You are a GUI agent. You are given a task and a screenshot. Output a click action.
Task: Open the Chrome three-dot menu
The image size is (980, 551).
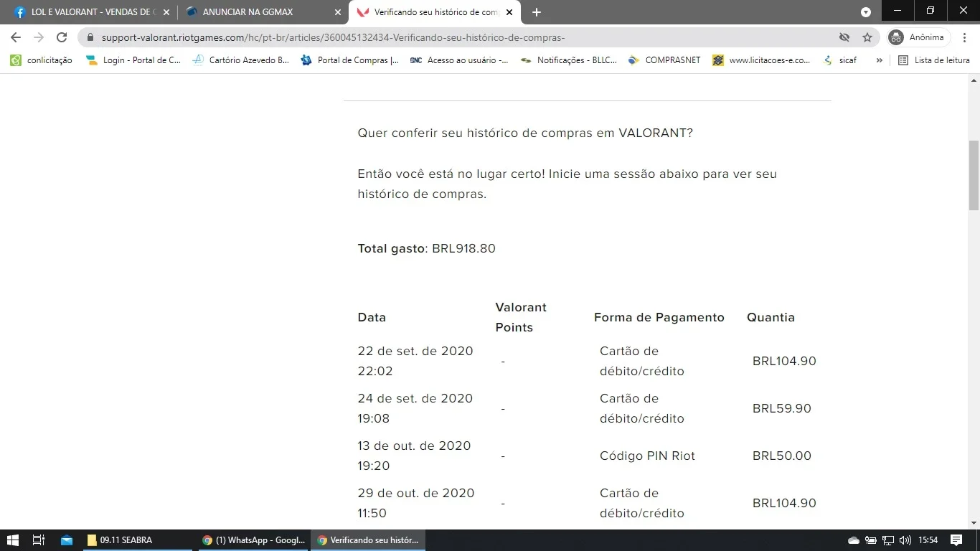tap(965, 37)
